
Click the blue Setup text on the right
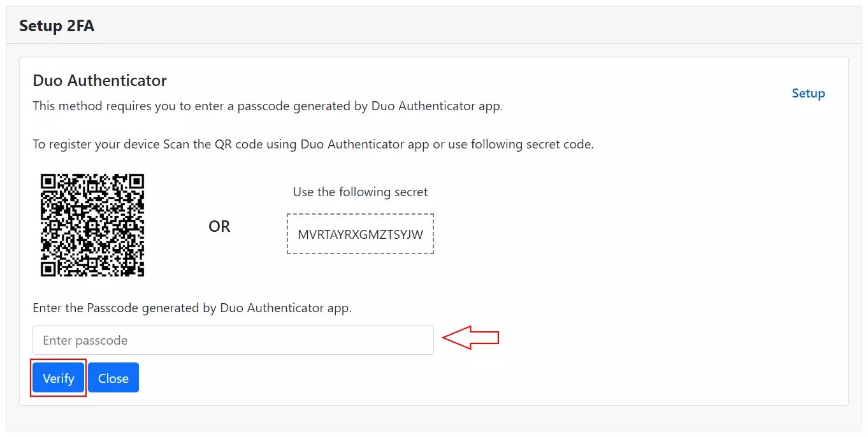(x=808, y=94)
